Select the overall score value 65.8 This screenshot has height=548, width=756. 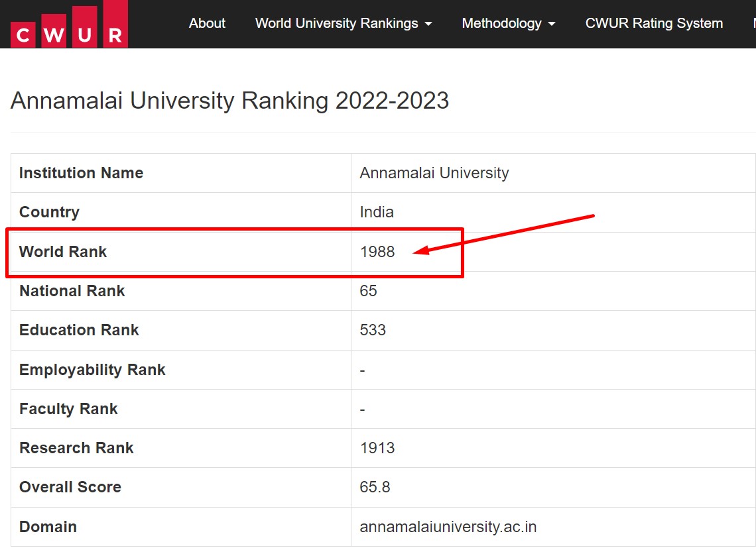[x=375, y=487]
